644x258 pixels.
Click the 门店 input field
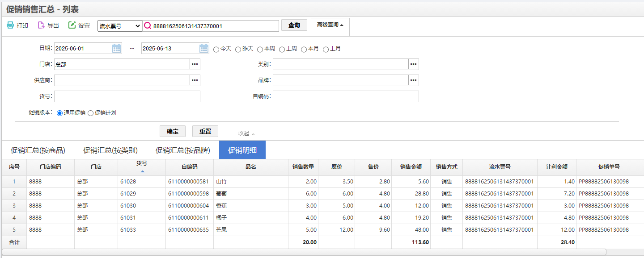(x=122, y=64)
